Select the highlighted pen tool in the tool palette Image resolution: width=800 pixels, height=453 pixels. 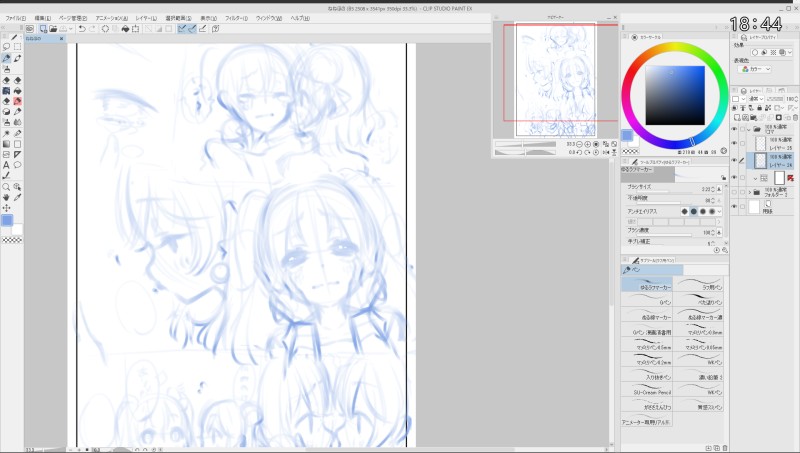point(7,58)
